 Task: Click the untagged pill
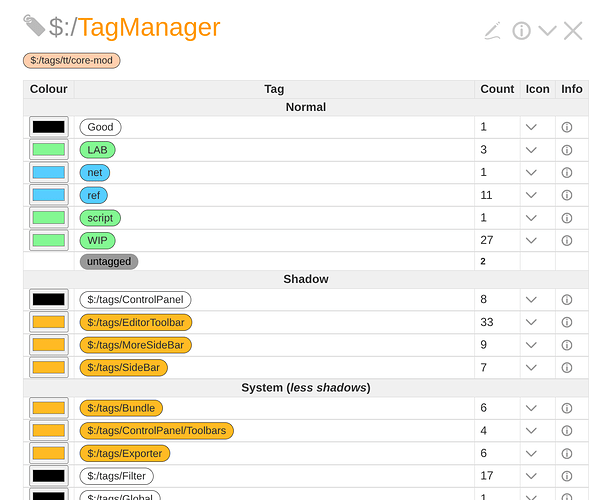(109, 262)
